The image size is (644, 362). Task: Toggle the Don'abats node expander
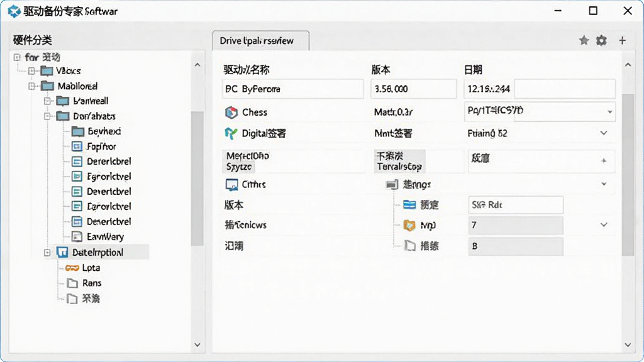(x=47, y=116)
